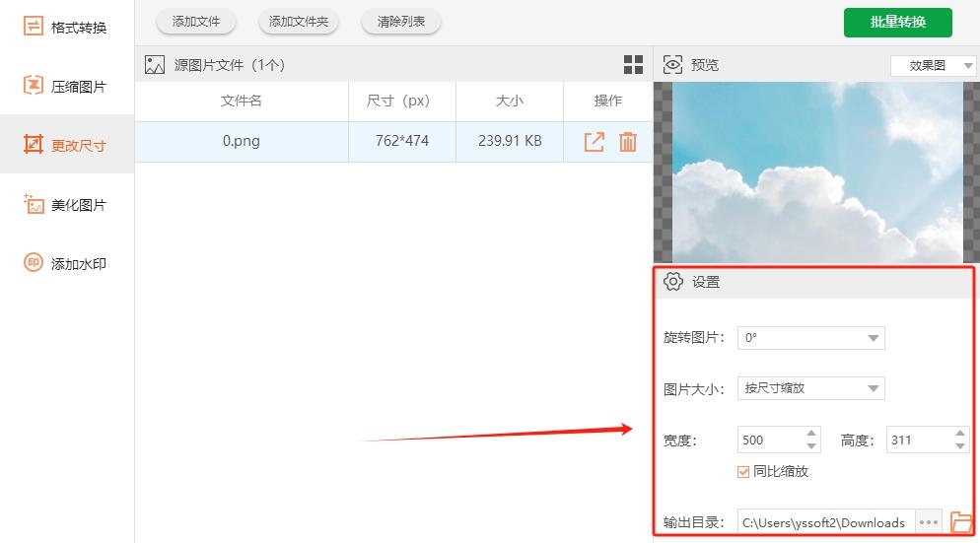Delete 0.png with the trash icon
The image size is (980, 543).
coord(627,142)
